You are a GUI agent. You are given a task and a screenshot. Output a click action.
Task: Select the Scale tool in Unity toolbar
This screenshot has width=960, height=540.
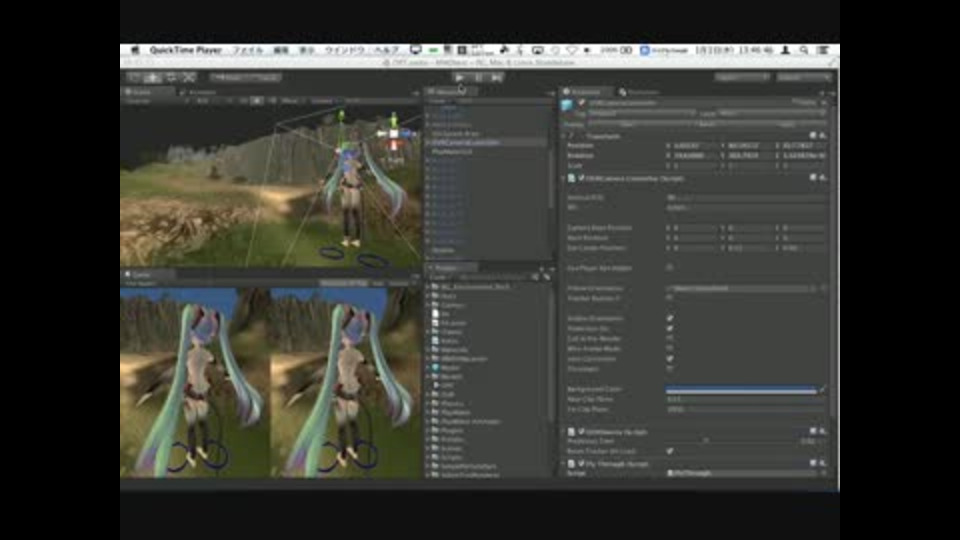tap(189, 77)
